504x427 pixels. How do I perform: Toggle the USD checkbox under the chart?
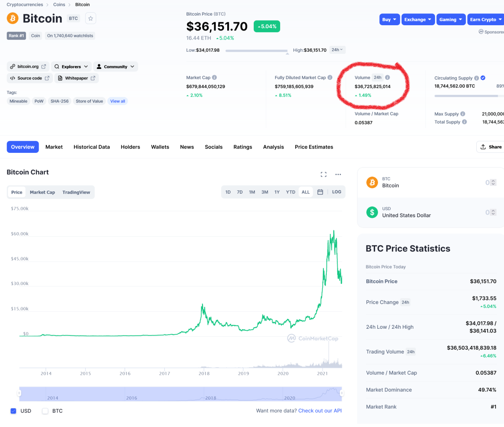click(x=13, y=411)
